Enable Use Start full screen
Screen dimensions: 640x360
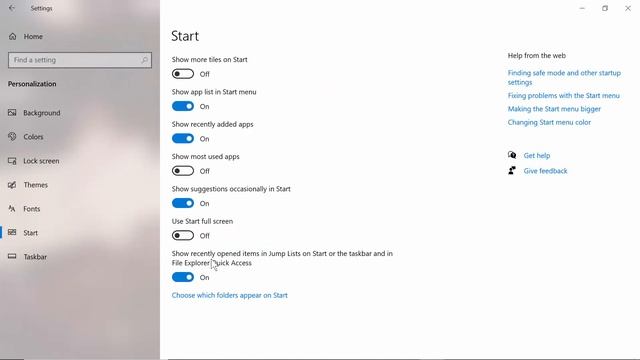[x=183, y=236]
